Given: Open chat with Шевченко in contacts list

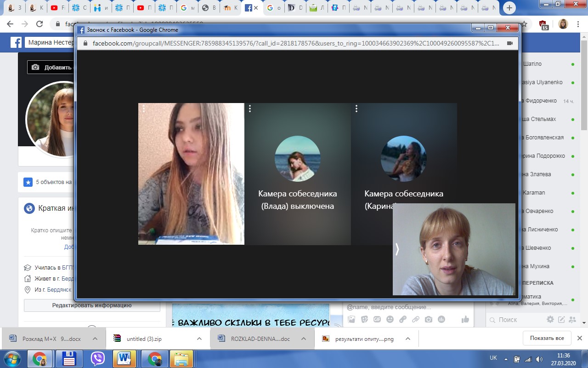Looking at the screenshot, I should (533, 248).
